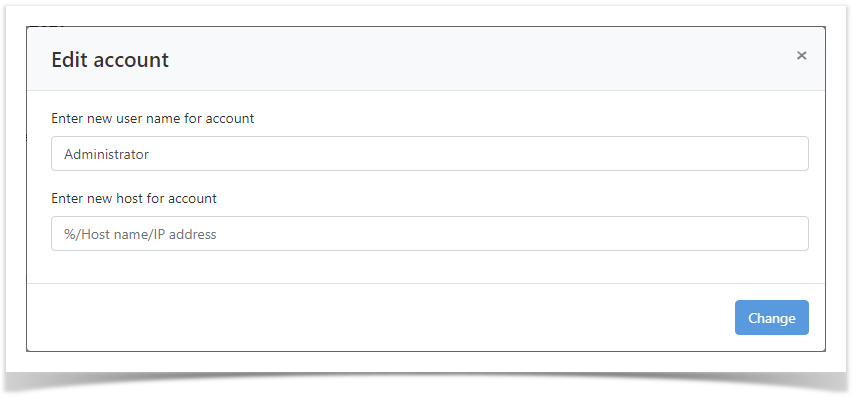Place cursor on the Administrator text
This screenshot has width=860, height=401.
(106, 155)
